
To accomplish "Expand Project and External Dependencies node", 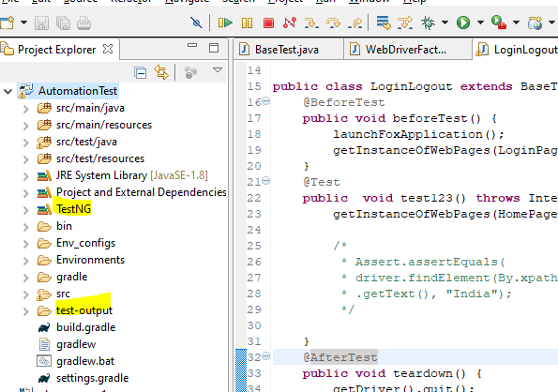I will (25, 193).
